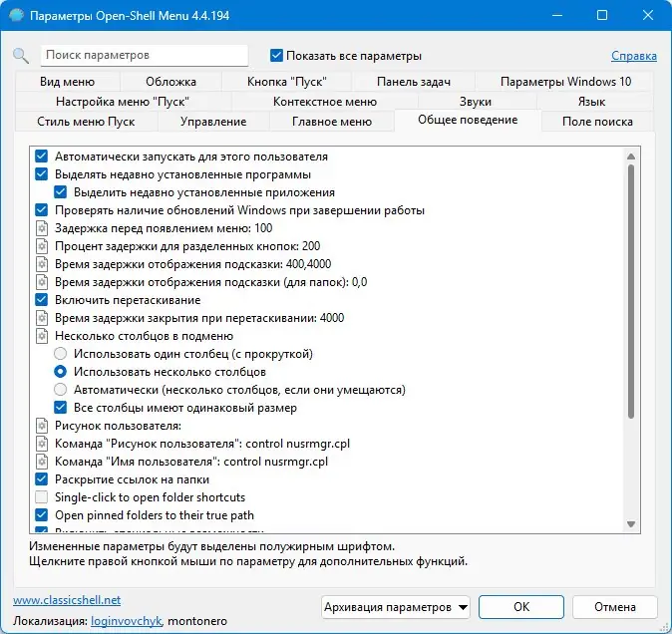Click the settings list vertical scrollbar thumb
The width and height of the screenshot is (672, 634).
point(631,291)
